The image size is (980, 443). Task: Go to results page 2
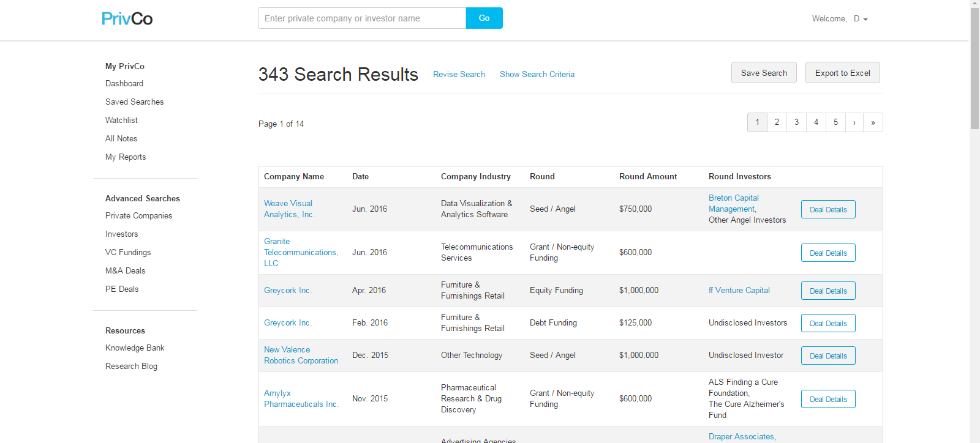777,122
